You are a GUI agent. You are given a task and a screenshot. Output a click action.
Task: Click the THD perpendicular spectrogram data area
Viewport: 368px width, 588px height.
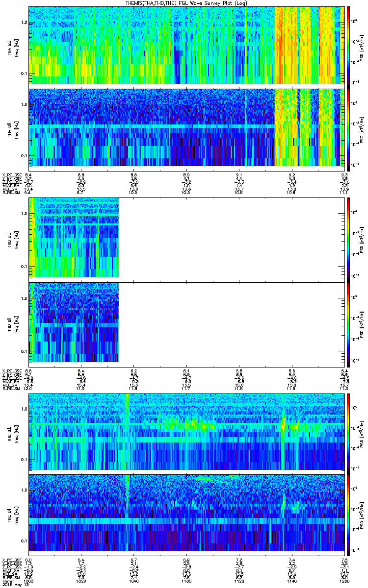(x=74, y=238)
